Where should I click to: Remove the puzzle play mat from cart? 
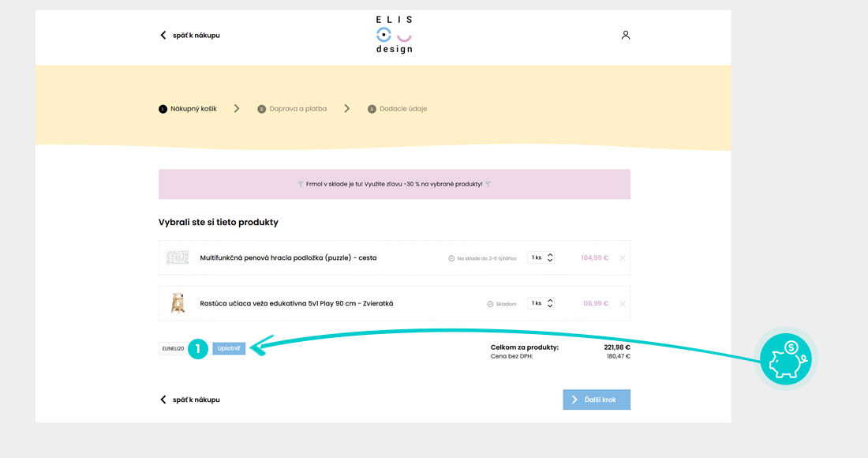tap(623, 258)
